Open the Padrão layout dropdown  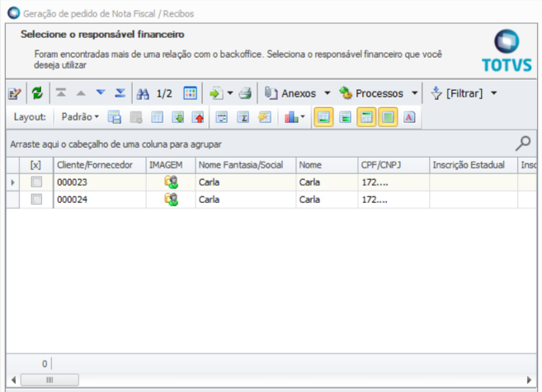(x=80, y=117)
